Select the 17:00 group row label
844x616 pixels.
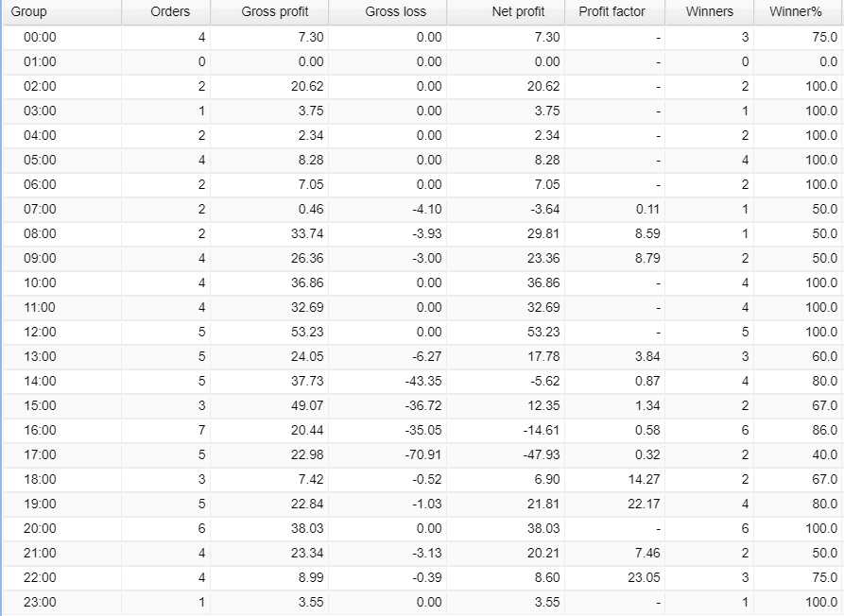coord(40,454)
